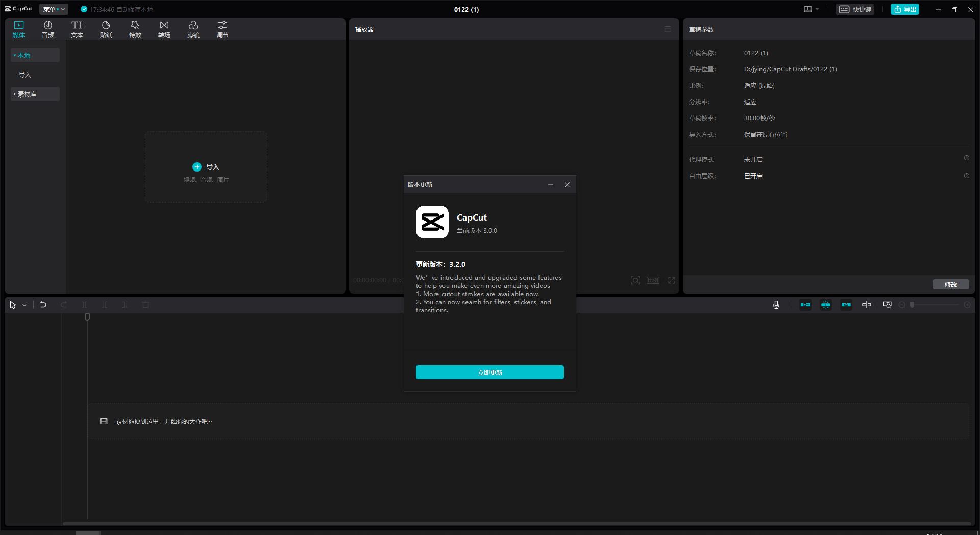Toggle timeline auto snapping
This screenshot has height=535, width=980.
825,305
